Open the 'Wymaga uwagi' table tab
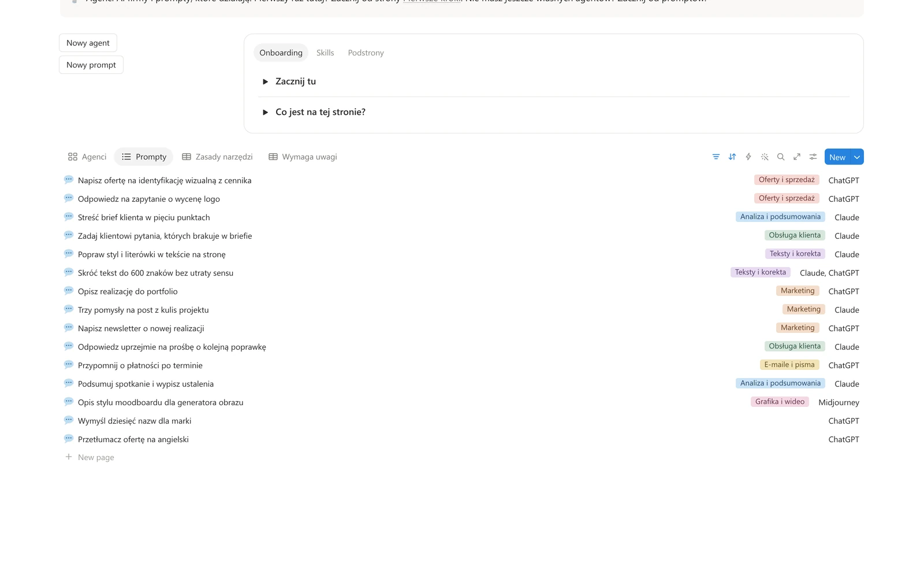 click(x=303, y=157)
